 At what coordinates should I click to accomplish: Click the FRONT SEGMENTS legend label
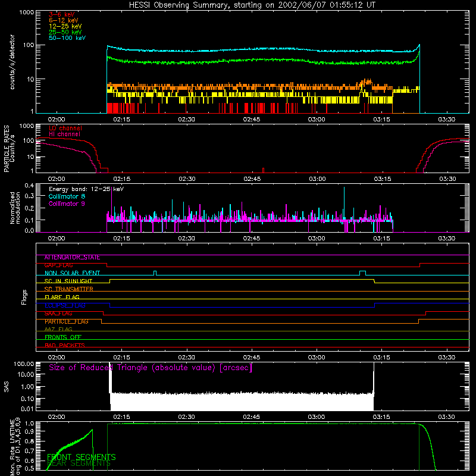coord(82,457)
